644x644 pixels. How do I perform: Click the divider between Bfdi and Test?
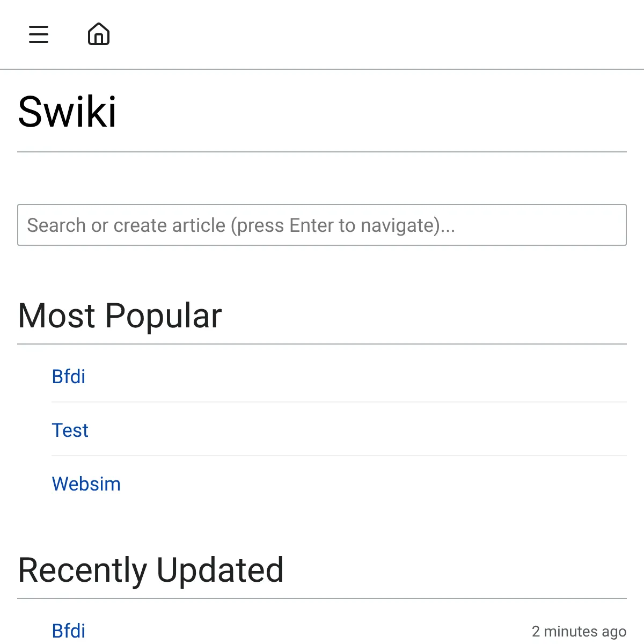339,402
